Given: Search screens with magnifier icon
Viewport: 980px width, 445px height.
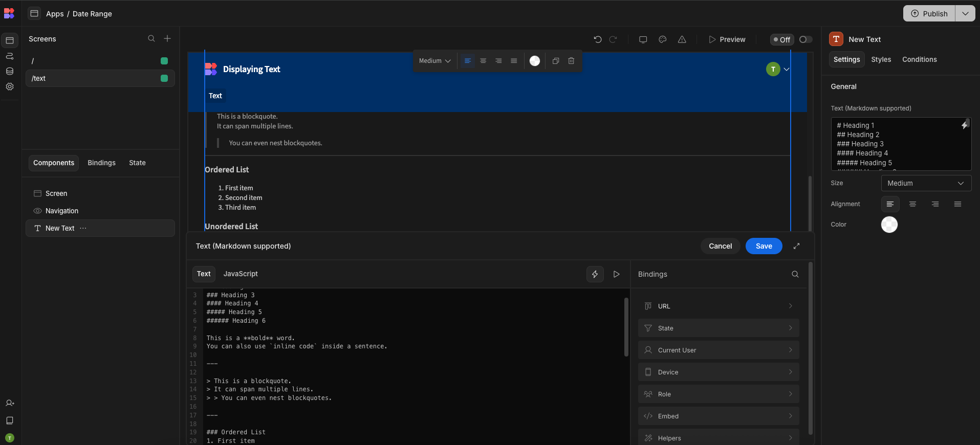Looking at the screenshot, I should click(x=151, y=38).
